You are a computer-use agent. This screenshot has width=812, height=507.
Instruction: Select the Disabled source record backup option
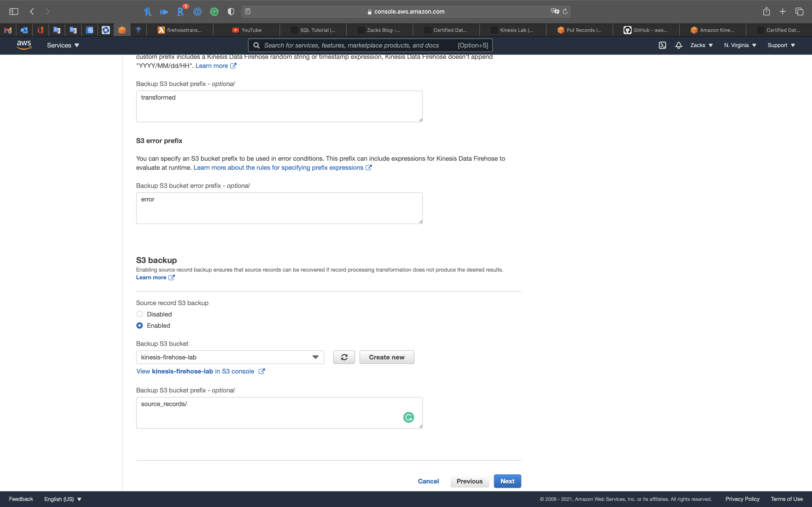(x=140, y=314)
